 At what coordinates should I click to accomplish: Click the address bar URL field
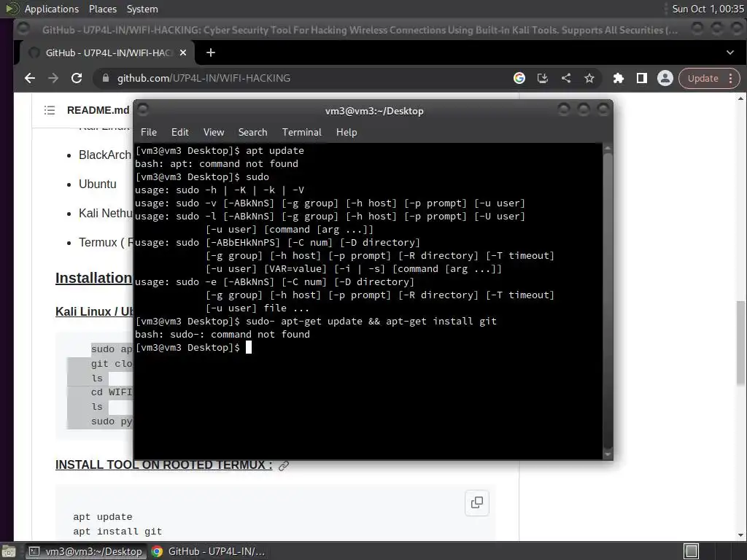click(305, 78)
